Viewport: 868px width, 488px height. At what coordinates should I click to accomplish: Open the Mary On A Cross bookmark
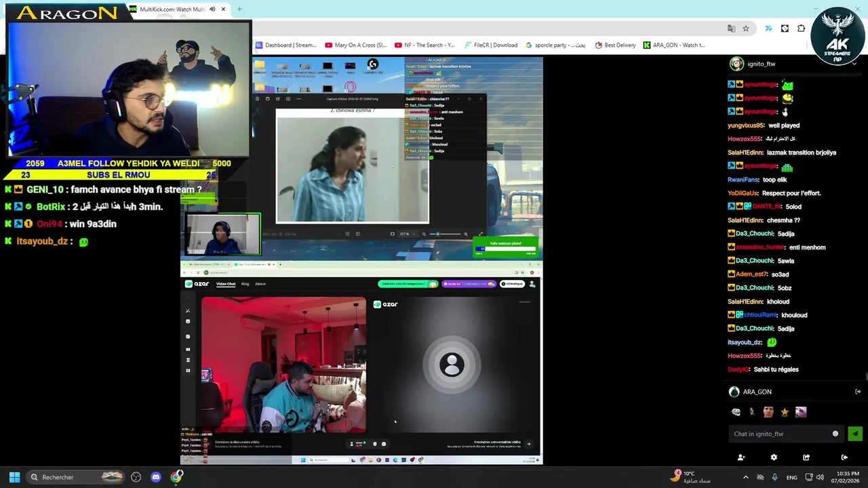(355, 45)
